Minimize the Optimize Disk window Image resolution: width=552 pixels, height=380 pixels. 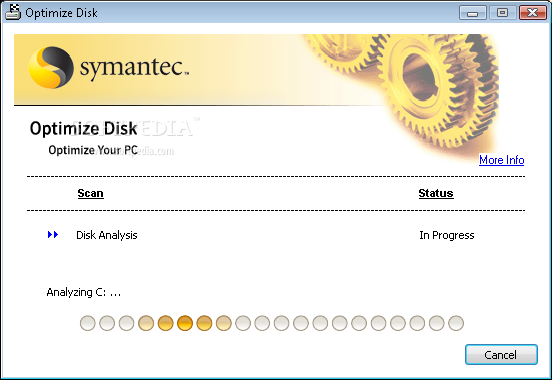[473, 13]
